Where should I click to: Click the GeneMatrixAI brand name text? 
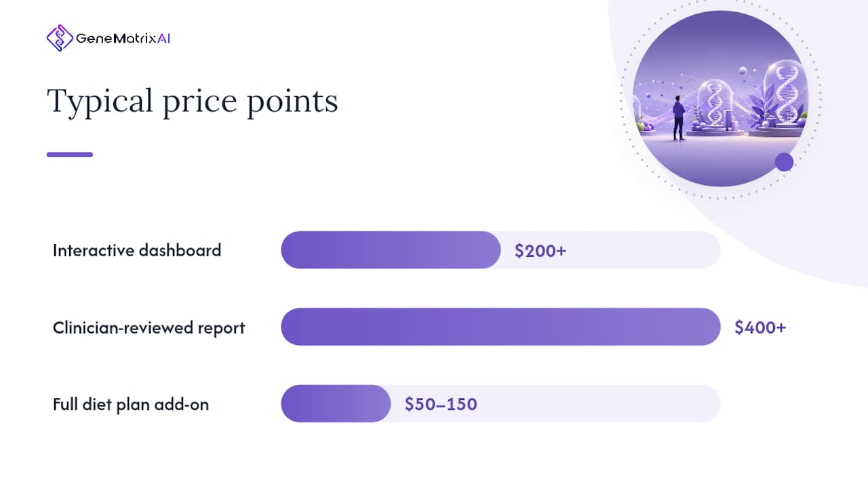tap(123, 39)
